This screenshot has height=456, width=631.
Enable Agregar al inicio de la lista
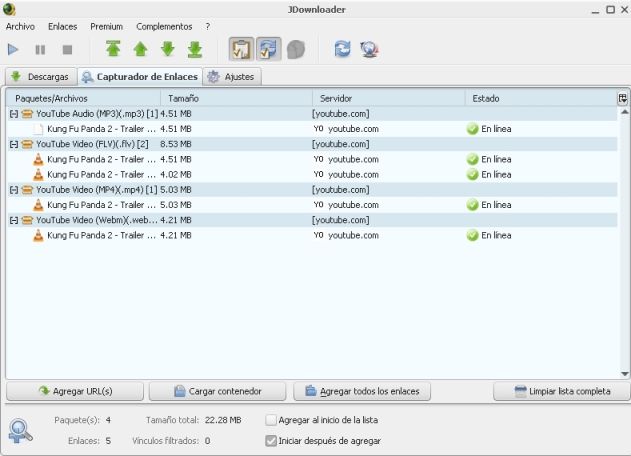(271, 420)
